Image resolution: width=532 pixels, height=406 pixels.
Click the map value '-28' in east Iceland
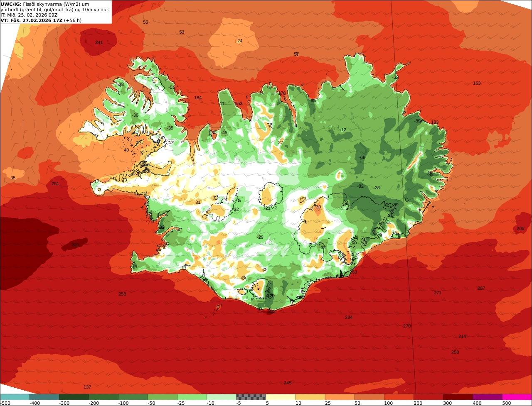377,188
